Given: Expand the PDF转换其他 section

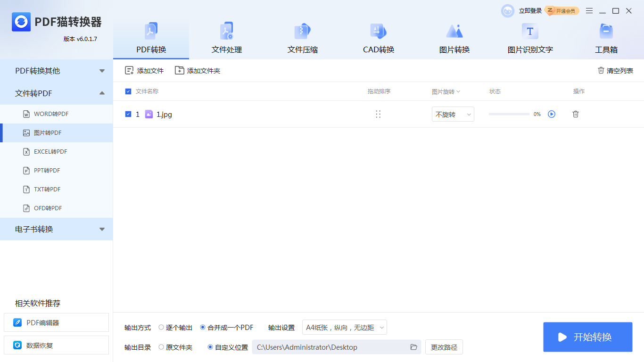Looking at the screenshot, I should [57, 71].
